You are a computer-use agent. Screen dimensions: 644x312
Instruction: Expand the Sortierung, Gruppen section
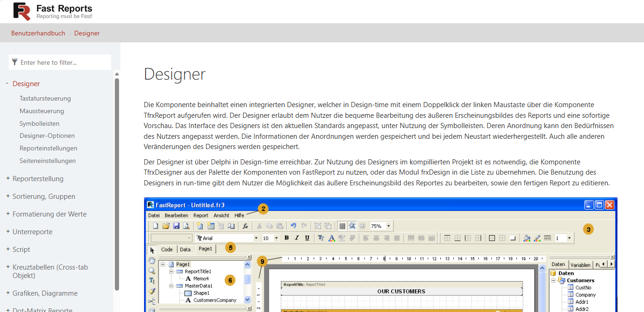point(7,196)
